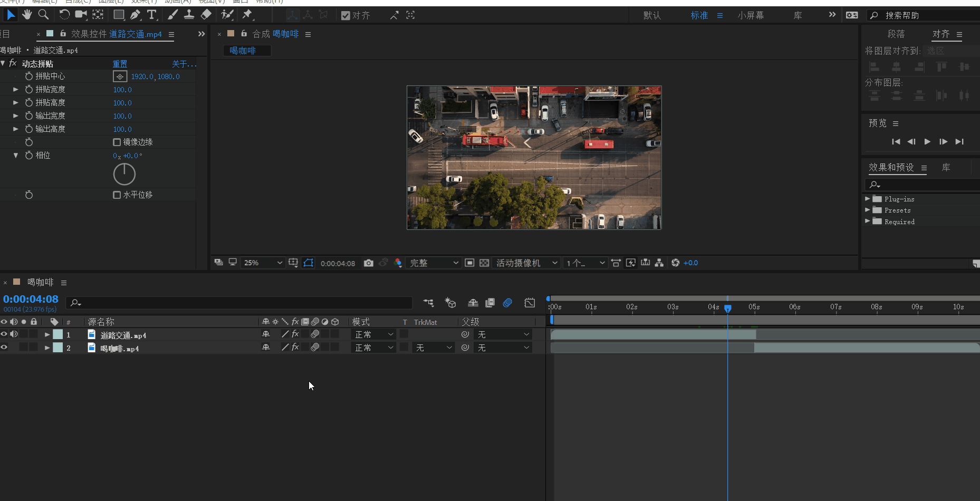Select the Puppet Pin tool
This screenshot has height=501, width=980.
coord(247,15)
